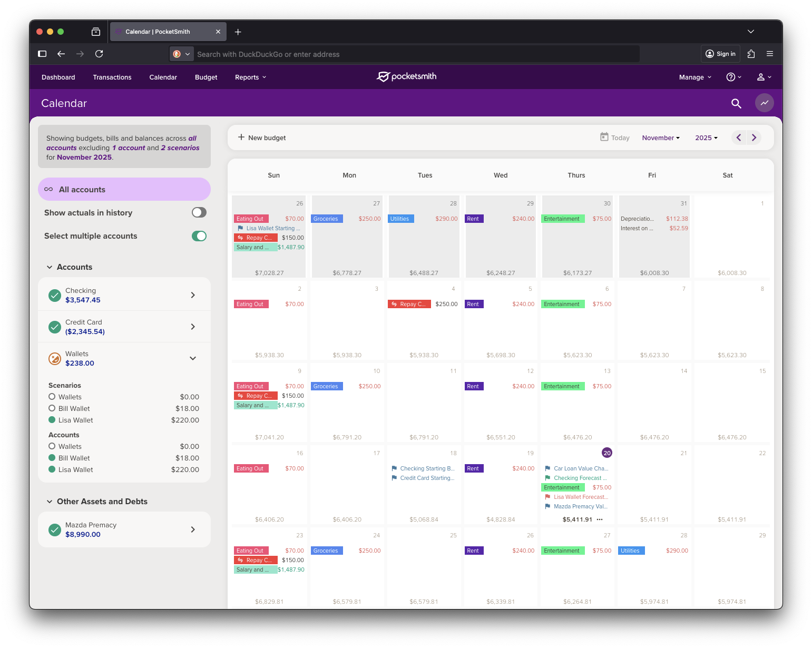This screenshot has height=648, width=812.
Task: Go to next month arrow
Action: click(x=754, y=138)
